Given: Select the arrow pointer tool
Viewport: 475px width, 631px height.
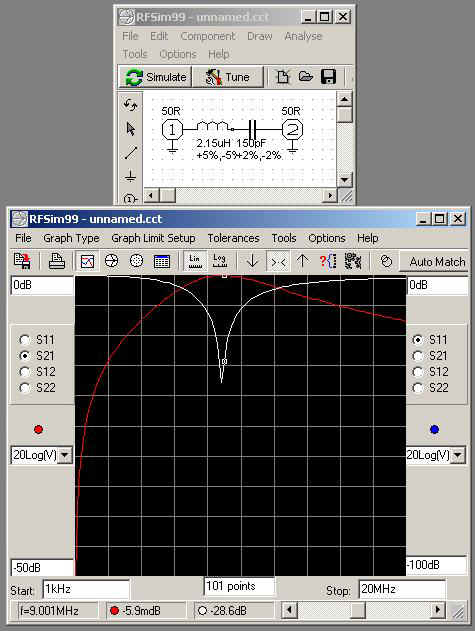Looking at the screenshot, I should click(130, 129).
